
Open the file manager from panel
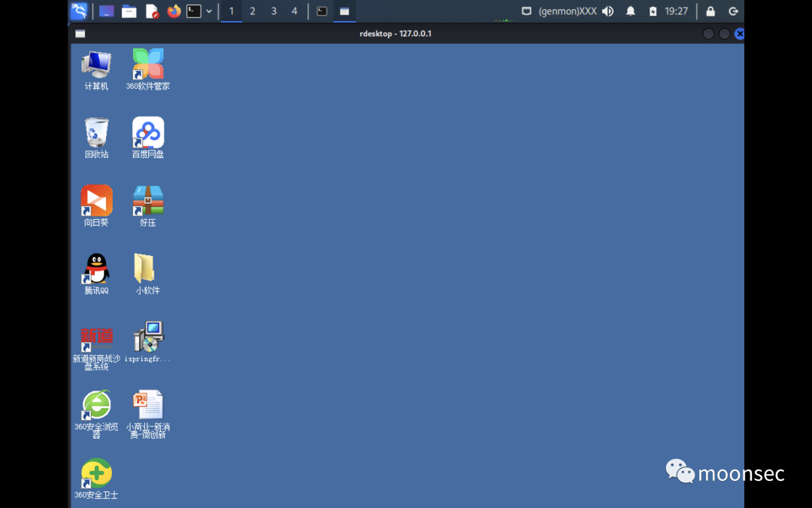(x=129, y=11)
